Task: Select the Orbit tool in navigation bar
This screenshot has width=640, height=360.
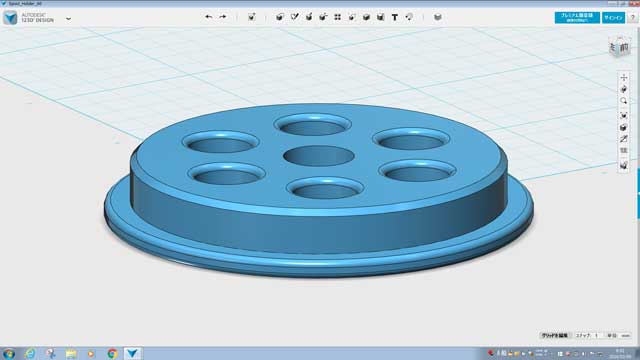Action: [x=624, y=89]
